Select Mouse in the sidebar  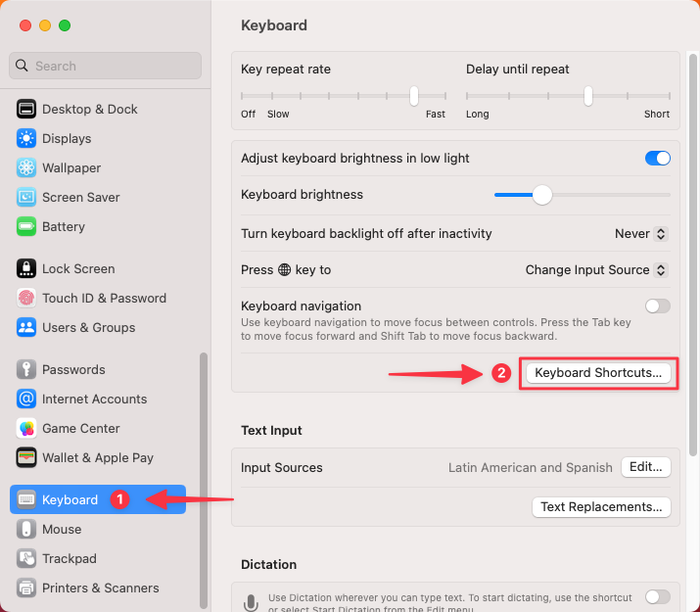(x=98, y=529)
